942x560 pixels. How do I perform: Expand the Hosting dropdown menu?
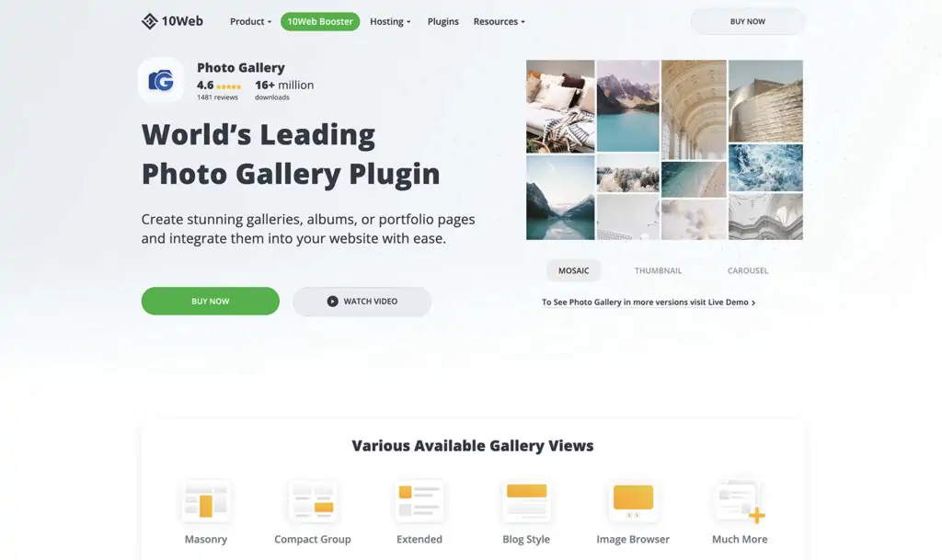pos(390,21)
